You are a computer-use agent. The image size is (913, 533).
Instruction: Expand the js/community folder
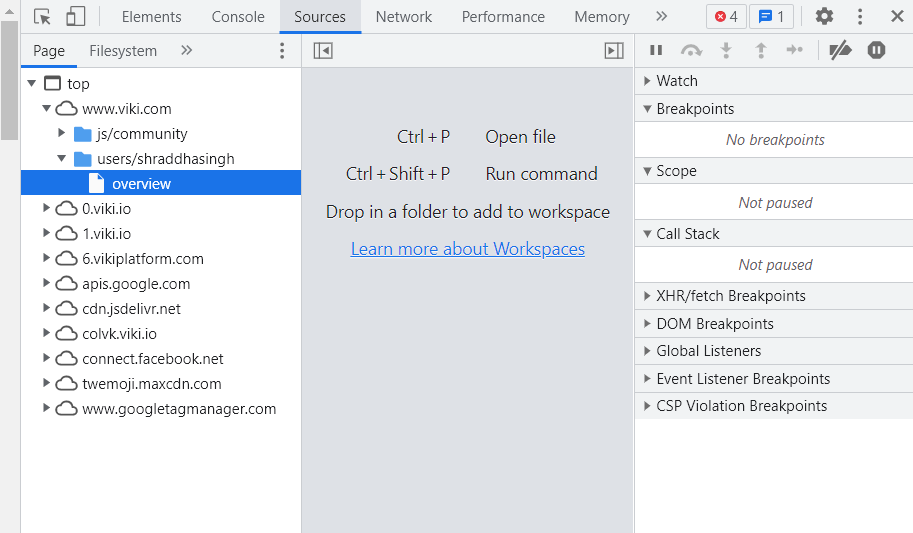(63, 134)
